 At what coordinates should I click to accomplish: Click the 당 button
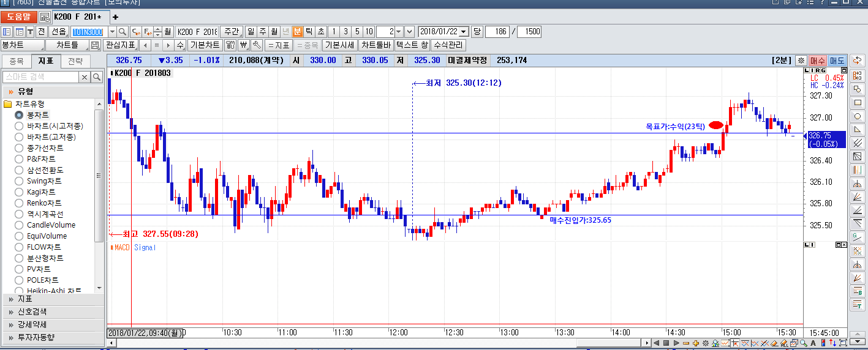477,31
